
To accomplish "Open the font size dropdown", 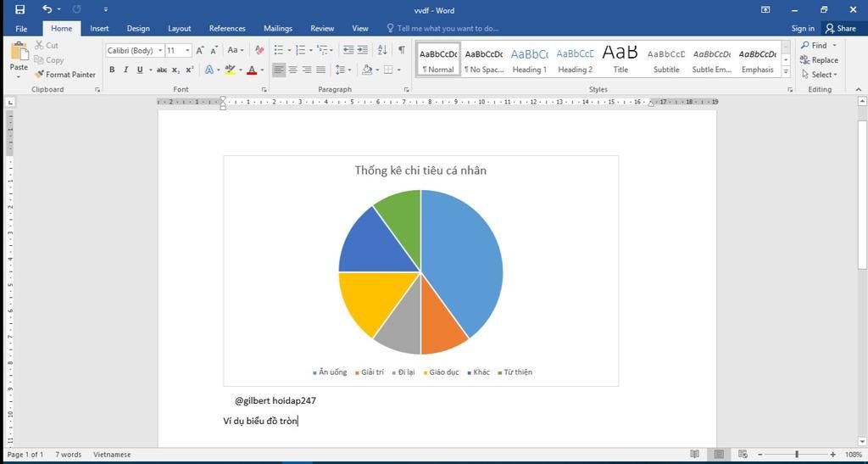I will tap(187, 51).
